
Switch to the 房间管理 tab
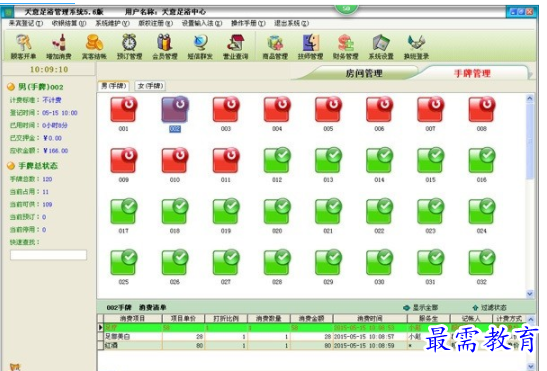pos(364,73)
